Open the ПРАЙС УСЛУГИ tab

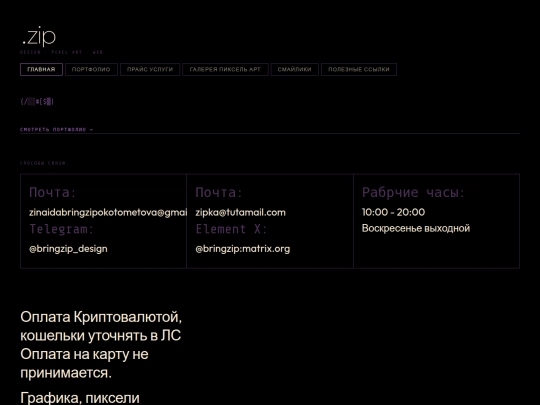[x=150, y=69]
